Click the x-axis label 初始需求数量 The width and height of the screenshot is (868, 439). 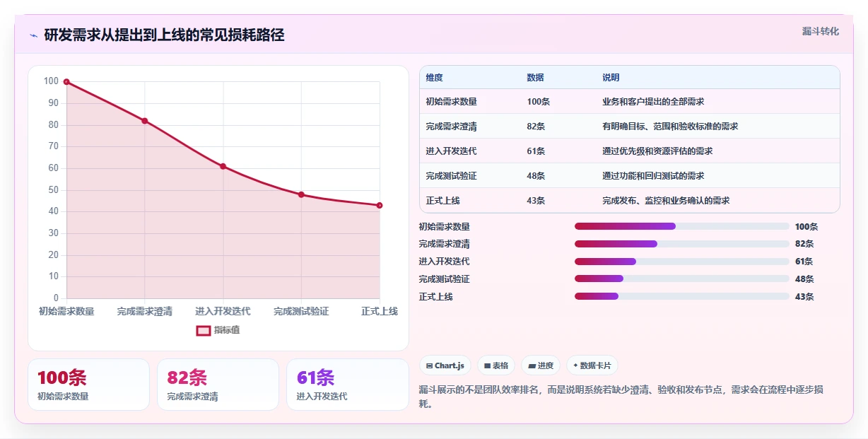click(66, 311)
